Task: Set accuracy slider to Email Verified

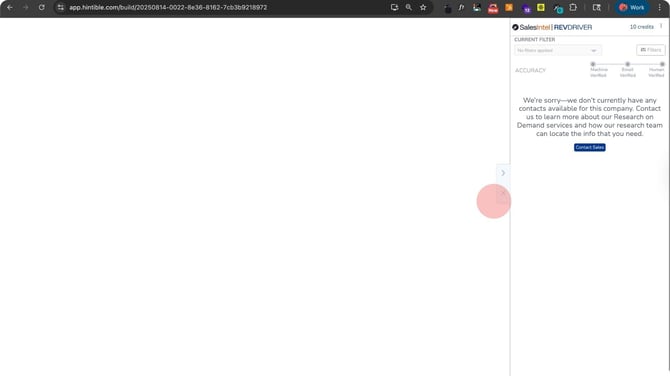Action: [x=628, y=64]
